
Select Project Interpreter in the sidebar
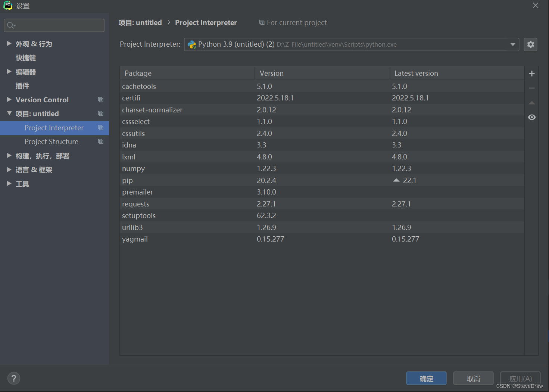click(54, 128)
